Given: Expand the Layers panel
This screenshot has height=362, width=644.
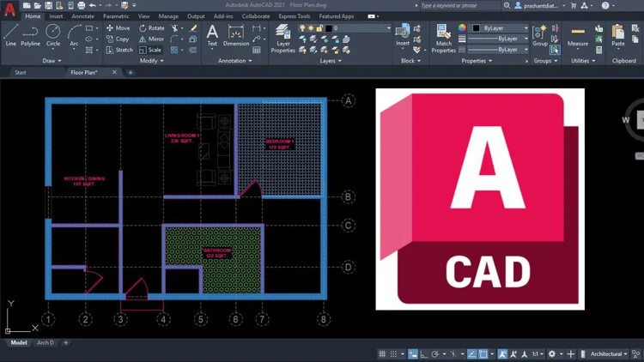Looking at the screenshot, I should point(331,61).
